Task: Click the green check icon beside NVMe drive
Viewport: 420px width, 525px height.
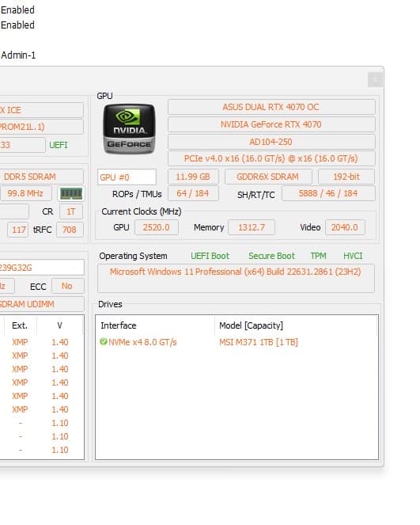Action: 104,342
